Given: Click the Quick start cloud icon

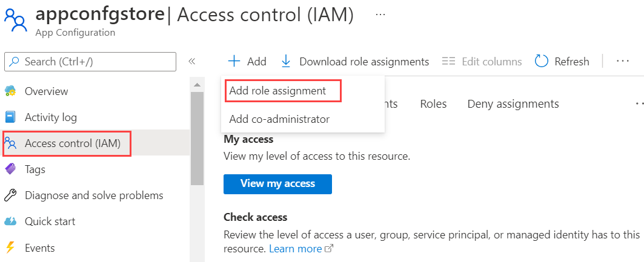Looking at the screenshot, I should click(10, 221).
